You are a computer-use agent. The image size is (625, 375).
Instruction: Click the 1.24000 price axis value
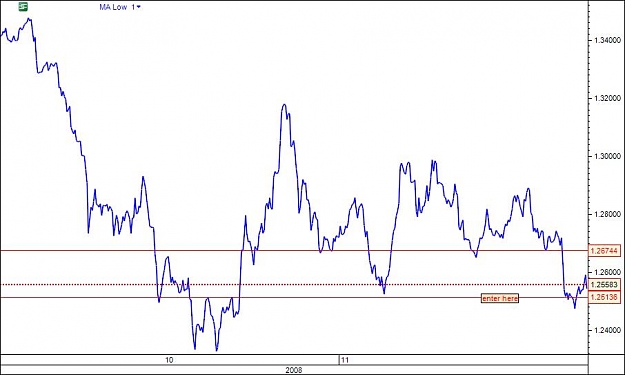coord(607,330)
